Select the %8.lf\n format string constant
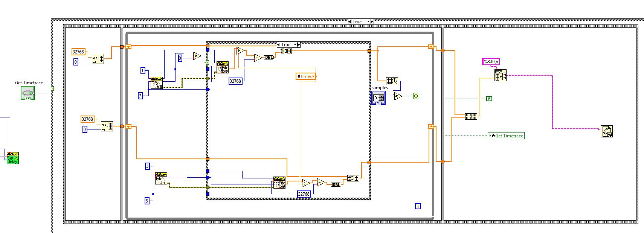 tap(491, 61)
